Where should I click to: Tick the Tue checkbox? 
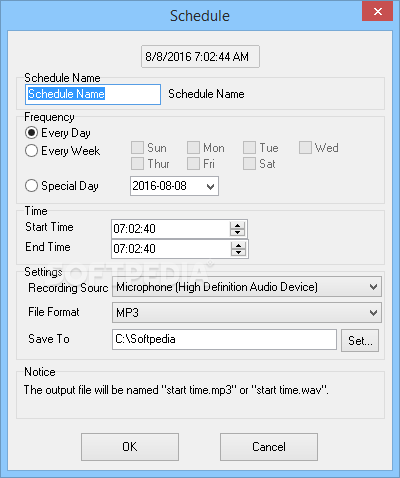click(249, 148)
